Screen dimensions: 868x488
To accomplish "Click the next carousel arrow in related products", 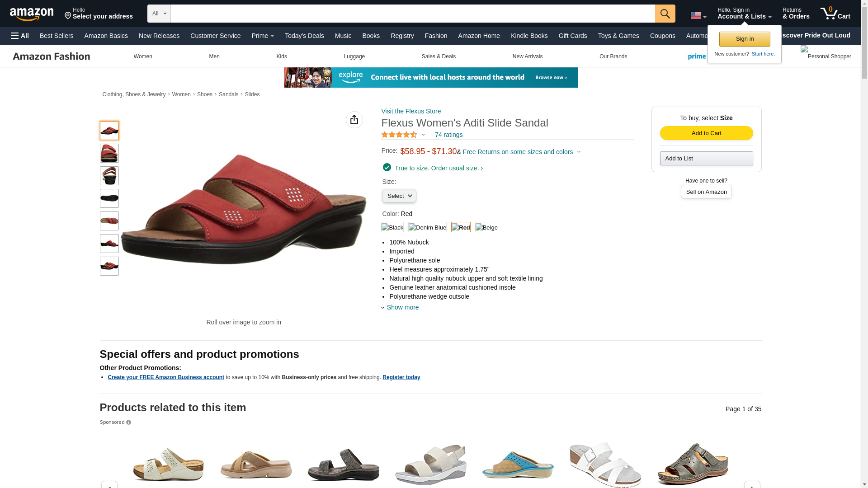I will coord(752,484).
